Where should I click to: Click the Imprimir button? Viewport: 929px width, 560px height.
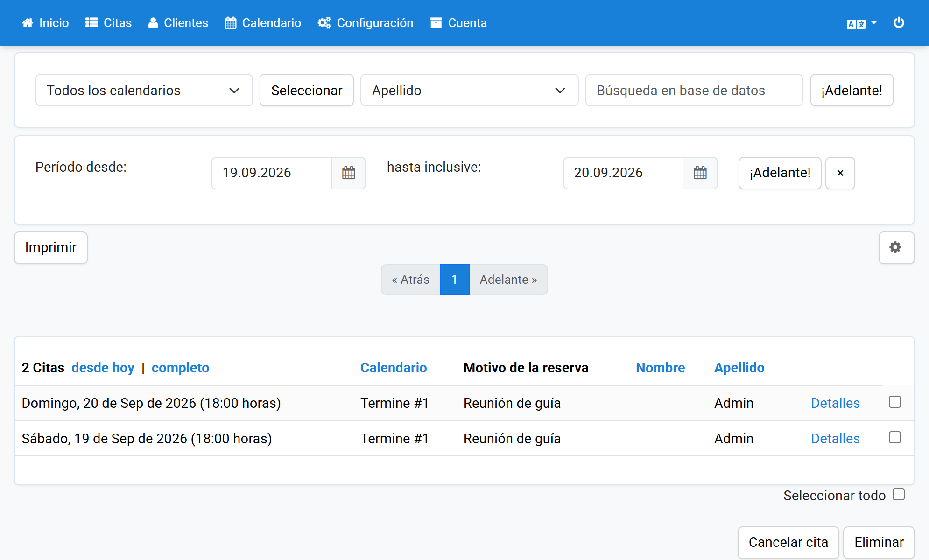pos(51,248)
